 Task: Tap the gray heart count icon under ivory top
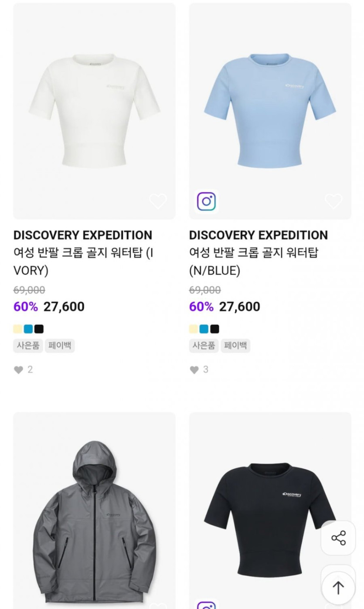coord(18,370)
